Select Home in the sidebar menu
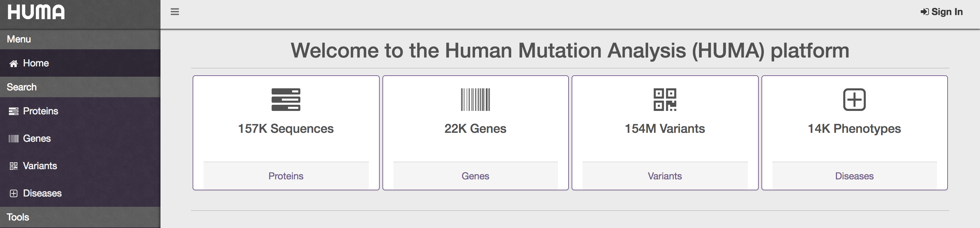 pyautogui.click(x=80, y=63)
